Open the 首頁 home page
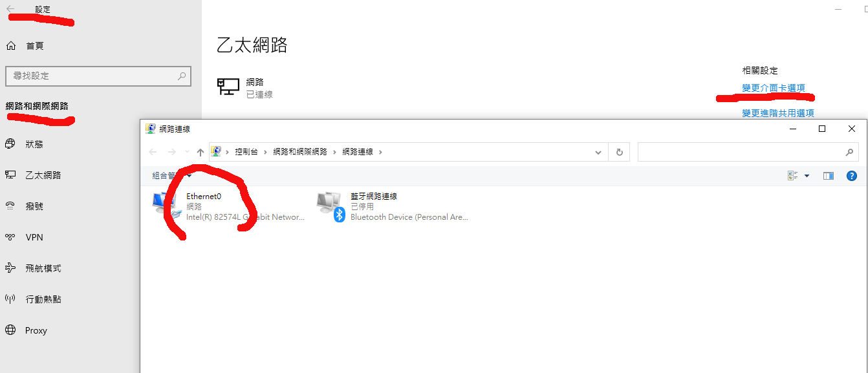The image size is (868, 373). point(35,46)
